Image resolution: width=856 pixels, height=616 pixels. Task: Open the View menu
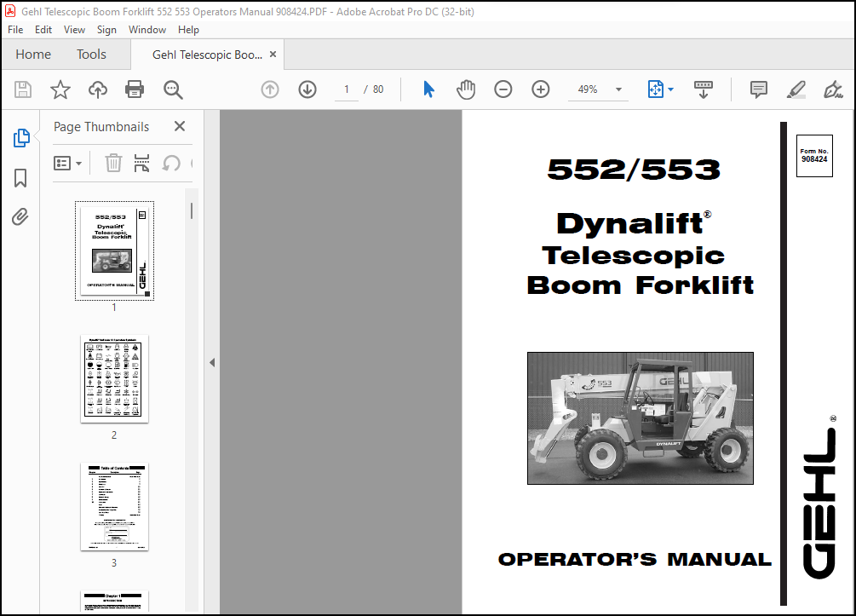tap(74, 30)
